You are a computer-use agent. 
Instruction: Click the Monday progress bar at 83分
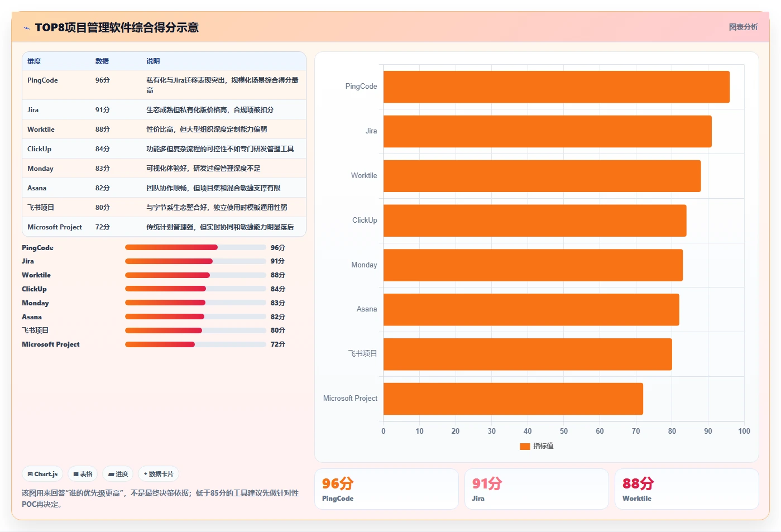pyautogui.click(x=195, y=303)
